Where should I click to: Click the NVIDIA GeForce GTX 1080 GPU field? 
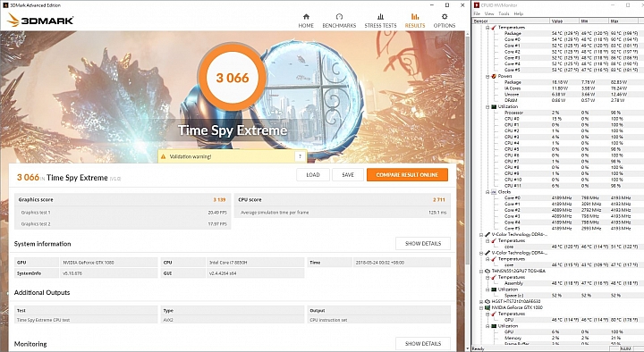[x=108, y=262]
